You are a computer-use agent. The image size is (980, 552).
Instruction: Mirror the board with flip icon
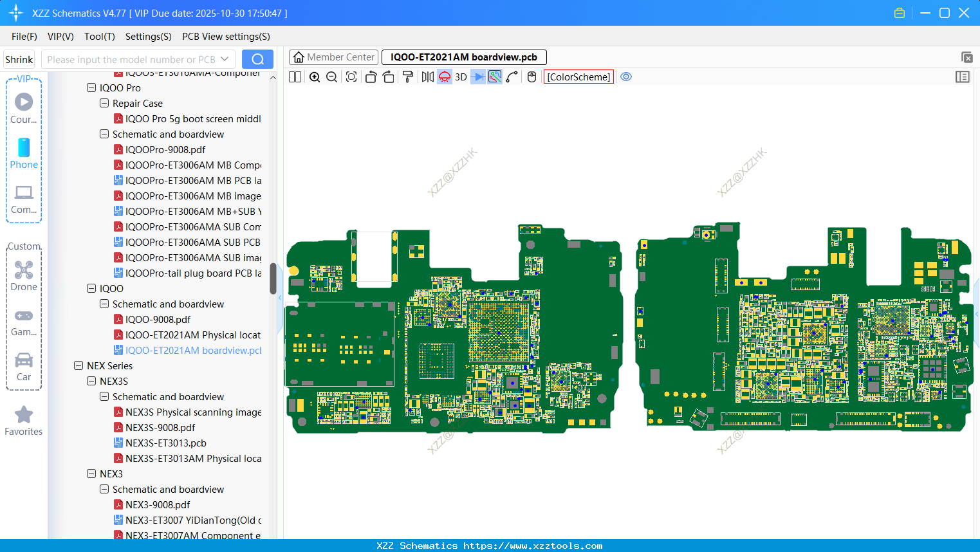pyautogui.click(x=427, y=77)
